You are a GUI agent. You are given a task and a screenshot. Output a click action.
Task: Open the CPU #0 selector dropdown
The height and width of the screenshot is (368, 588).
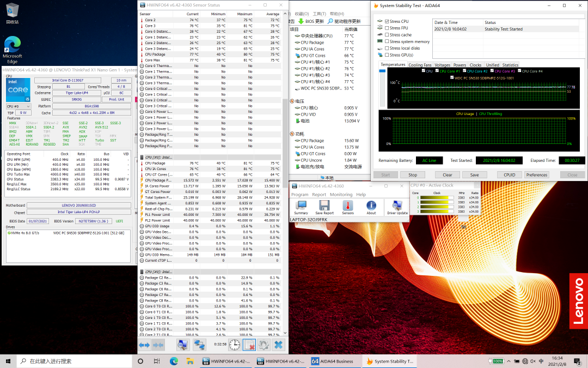point(19,106)
